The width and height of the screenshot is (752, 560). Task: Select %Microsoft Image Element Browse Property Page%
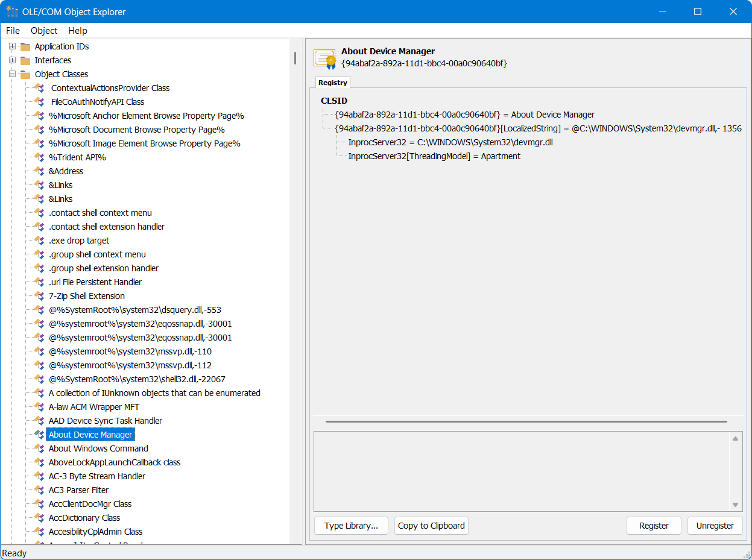click(145, 143)
